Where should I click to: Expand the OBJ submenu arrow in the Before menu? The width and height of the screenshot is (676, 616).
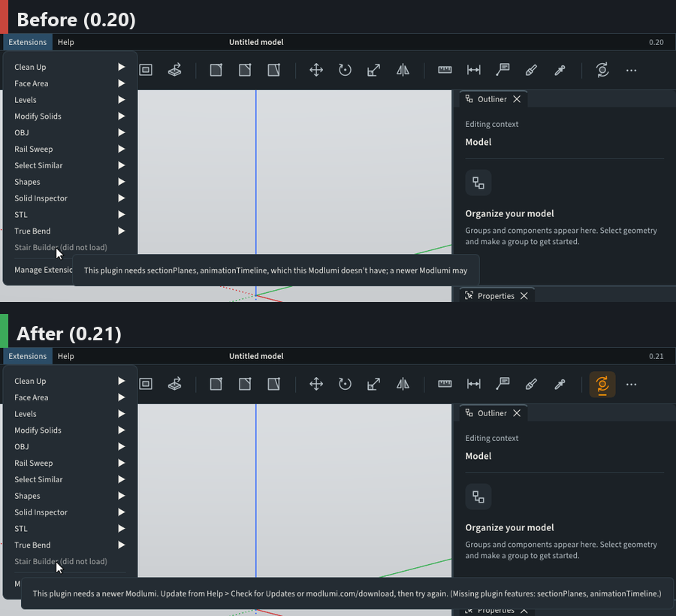pos(122,132)
